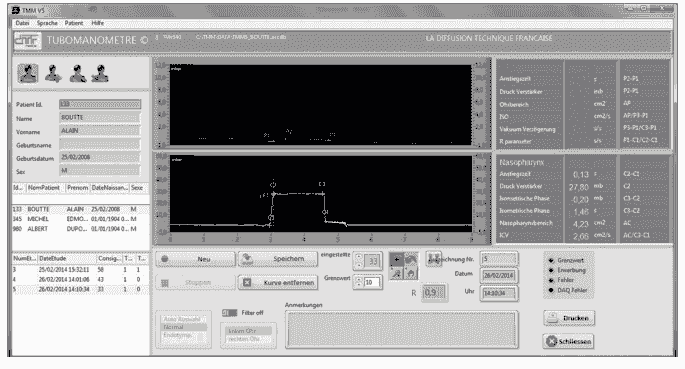
Task: Click the Kurve entfernen button
Action: [x=278, y=283]
